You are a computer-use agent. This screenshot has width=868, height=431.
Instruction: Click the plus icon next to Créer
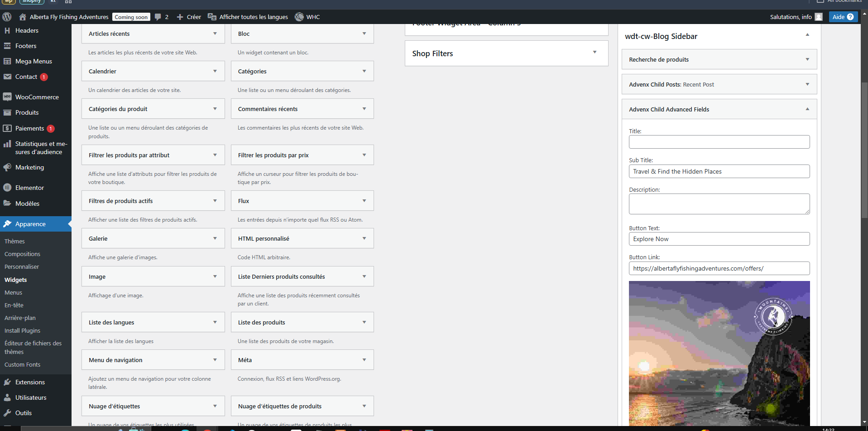(x=180, y=17)
